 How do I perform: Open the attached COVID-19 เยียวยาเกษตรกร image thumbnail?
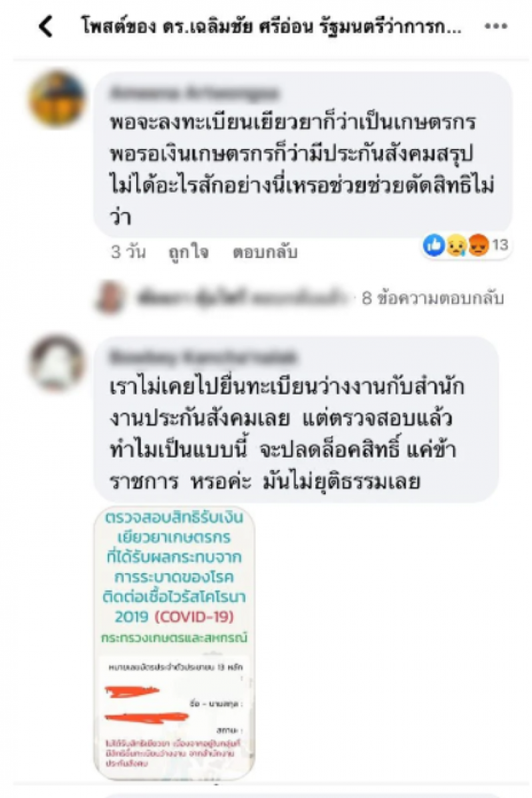click(x=176, y=642)
